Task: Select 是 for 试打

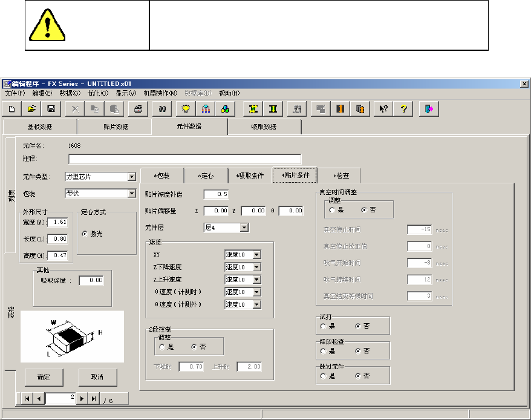Action: click(324, 326)
